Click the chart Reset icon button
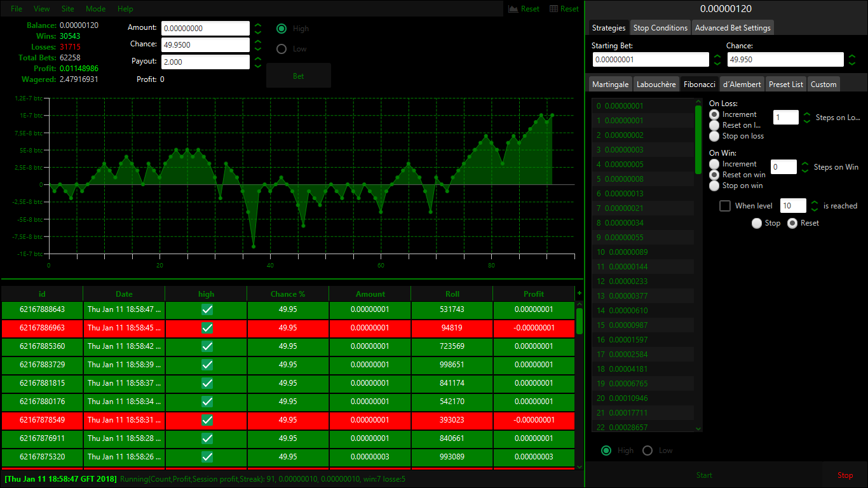This screenshot has height=488, width=868. (x=524, y=9)
